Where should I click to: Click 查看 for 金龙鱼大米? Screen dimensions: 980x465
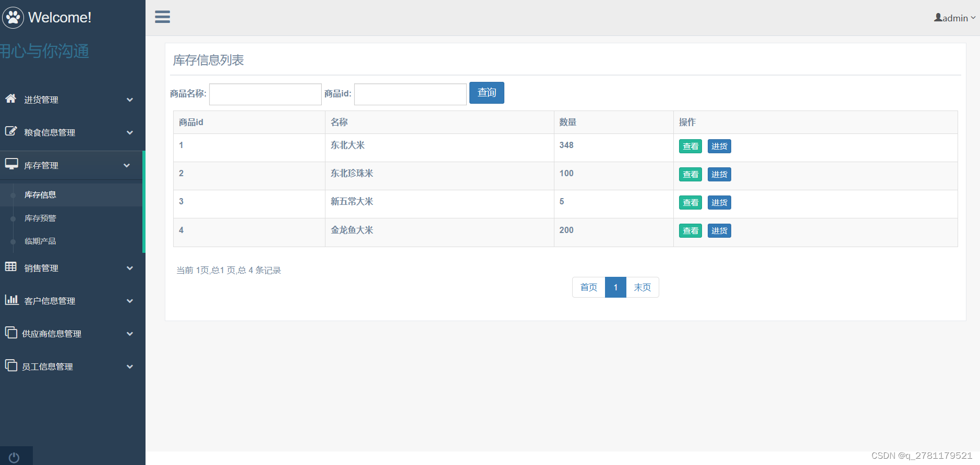691,231
